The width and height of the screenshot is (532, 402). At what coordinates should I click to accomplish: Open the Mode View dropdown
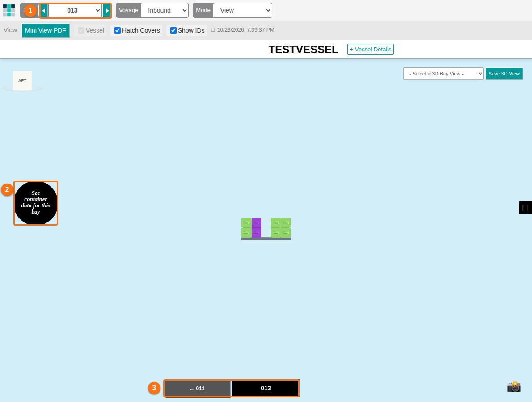(x=243, y=10)
